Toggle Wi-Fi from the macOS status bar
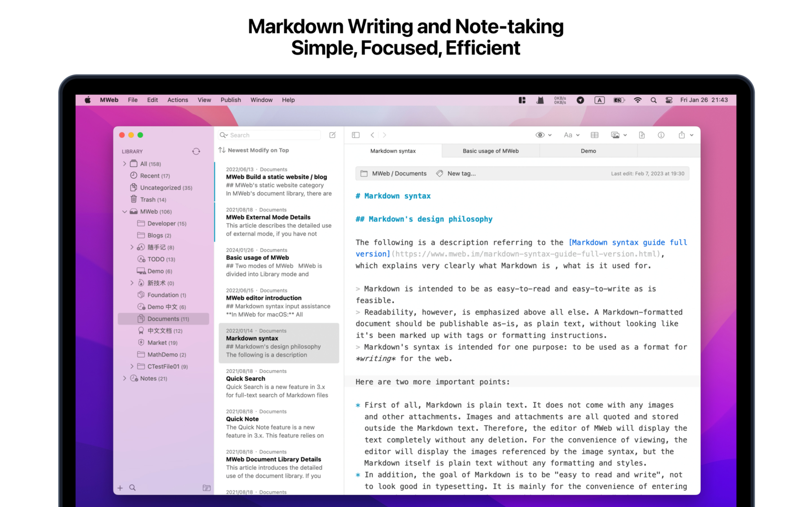Image resolution: width=812 pixels, height=507 pixels. coord(637,100)
